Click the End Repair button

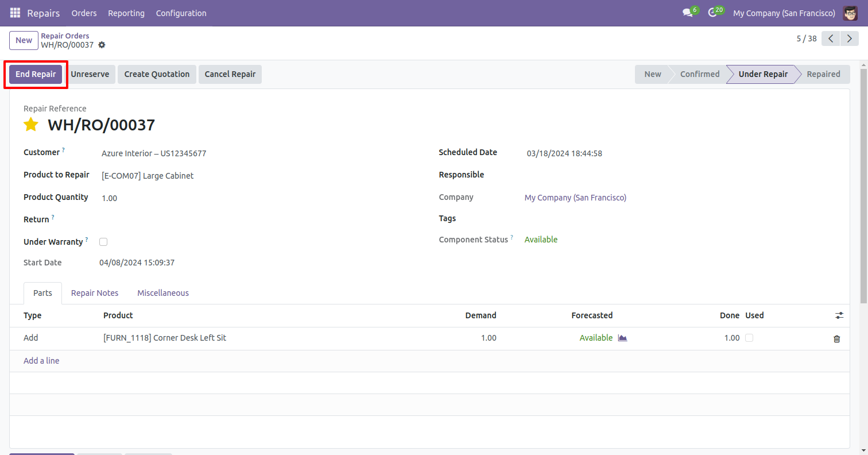pos(36,74)
